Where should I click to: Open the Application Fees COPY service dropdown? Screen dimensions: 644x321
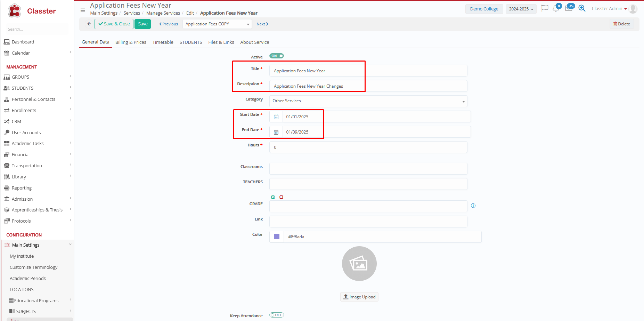217,24
